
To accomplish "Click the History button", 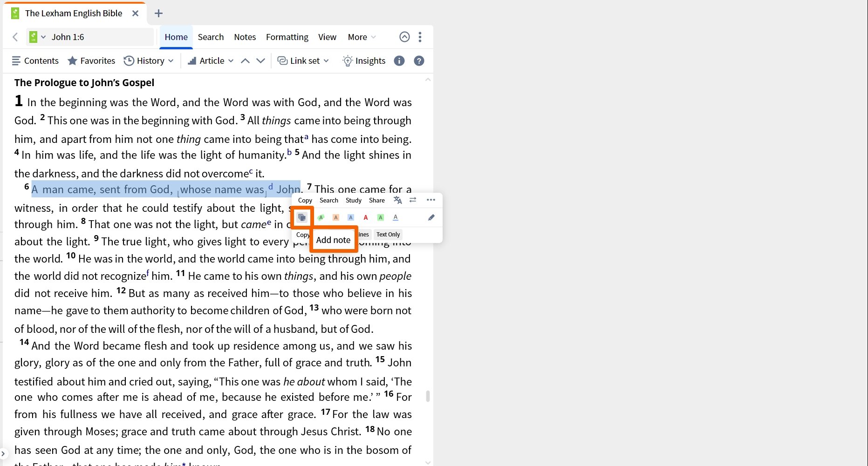I will (x=144, y=61).
